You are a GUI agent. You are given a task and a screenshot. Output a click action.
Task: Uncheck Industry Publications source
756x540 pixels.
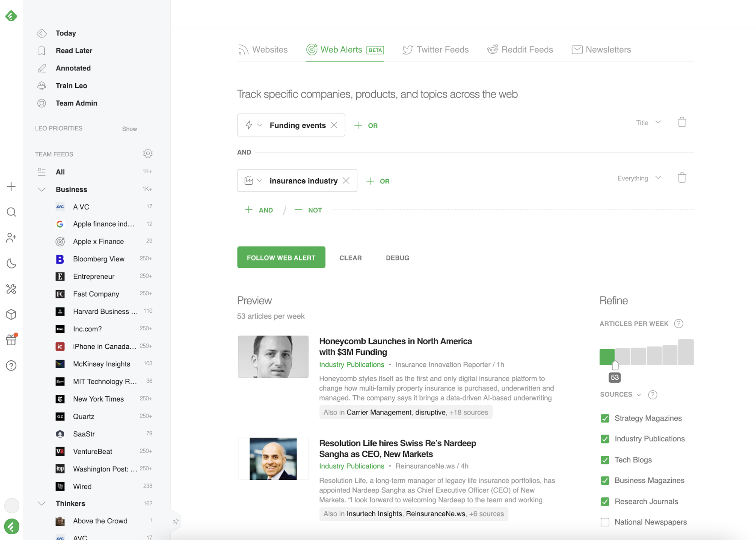tap(605, 439)
